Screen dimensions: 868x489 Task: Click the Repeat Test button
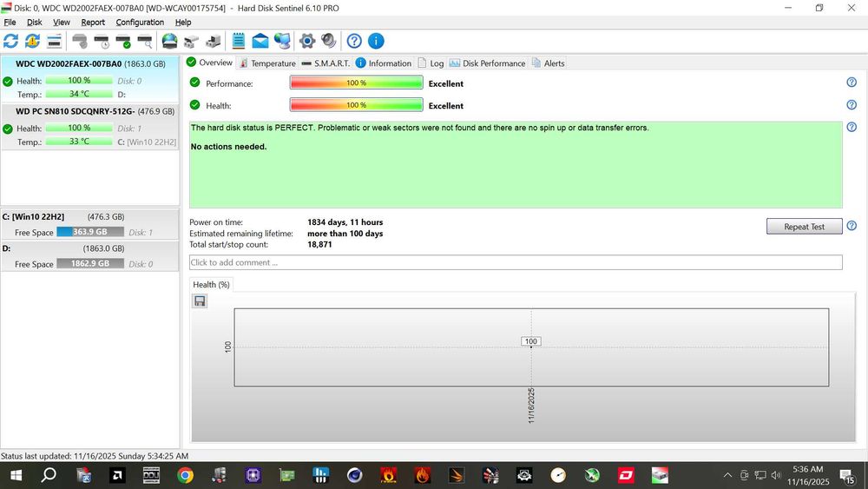point(804,227)
